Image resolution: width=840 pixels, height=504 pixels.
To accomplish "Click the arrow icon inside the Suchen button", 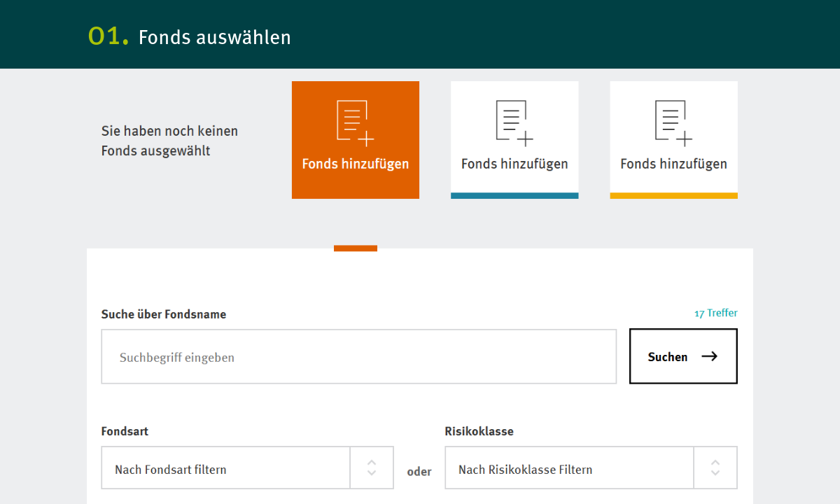I will (709, 356).
